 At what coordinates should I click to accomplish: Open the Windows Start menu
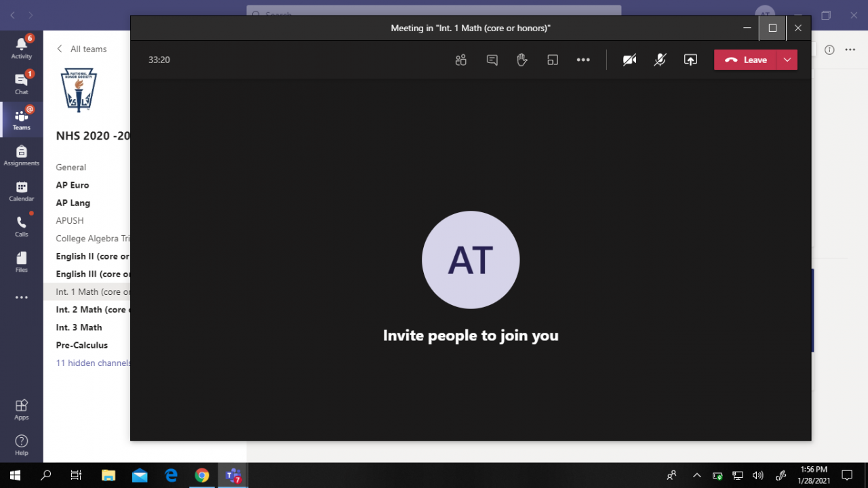pyautogui.click(x=15, y=475)
